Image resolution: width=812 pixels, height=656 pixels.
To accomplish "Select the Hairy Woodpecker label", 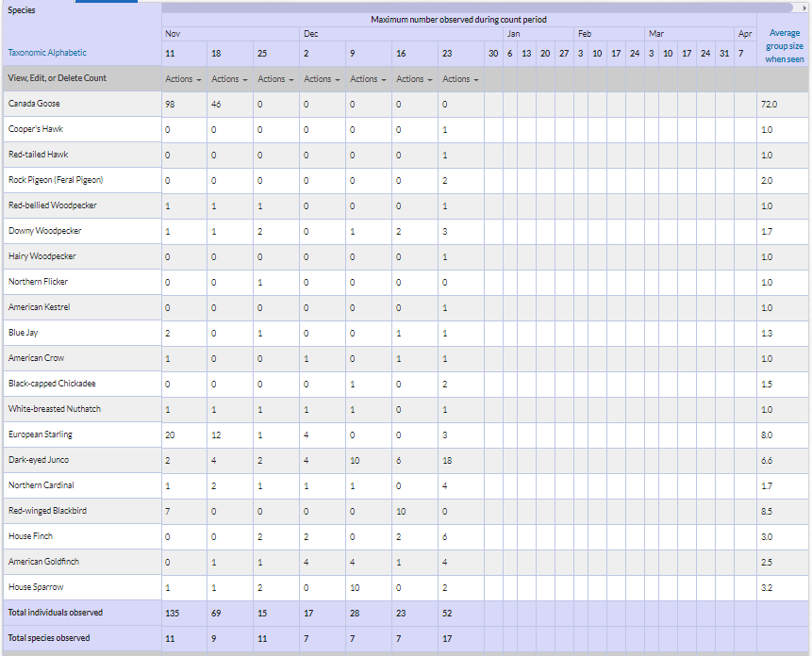I will point(41,256).
